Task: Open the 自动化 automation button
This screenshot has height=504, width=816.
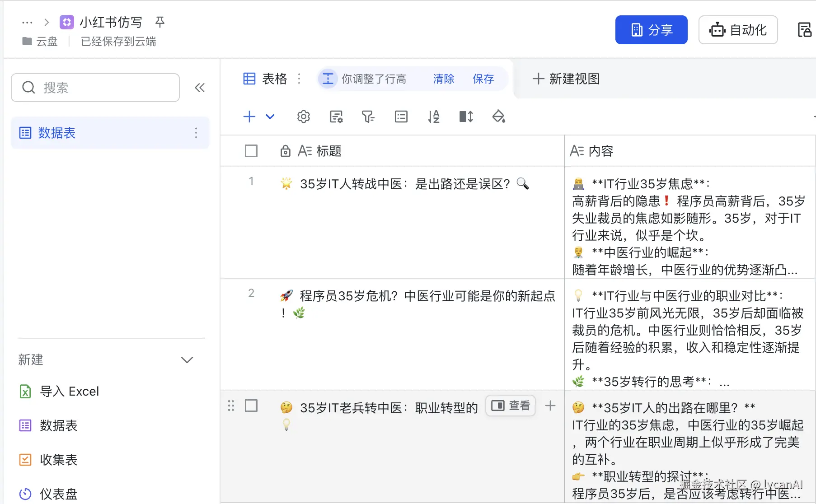Action: tap(738, 30)
